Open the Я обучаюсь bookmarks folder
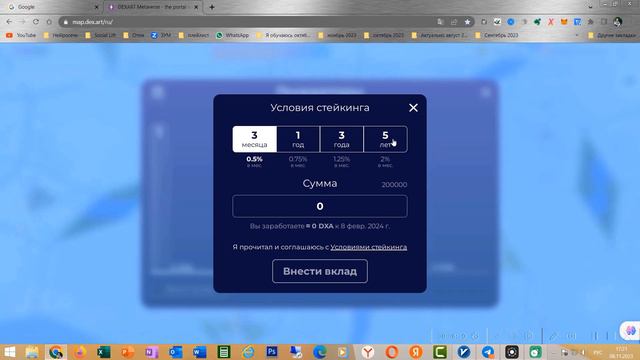The height and width of the screenshot is (360, 640). [x=283, y=36]
